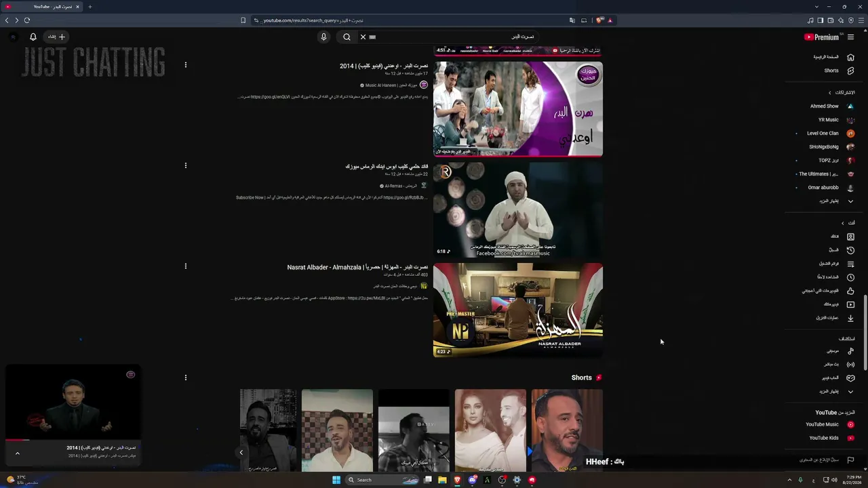The height and width of the screenshot is (488, 868).
Task: Play the Al-Remas 6:18 video thumbnail
Action: point(518,209)
